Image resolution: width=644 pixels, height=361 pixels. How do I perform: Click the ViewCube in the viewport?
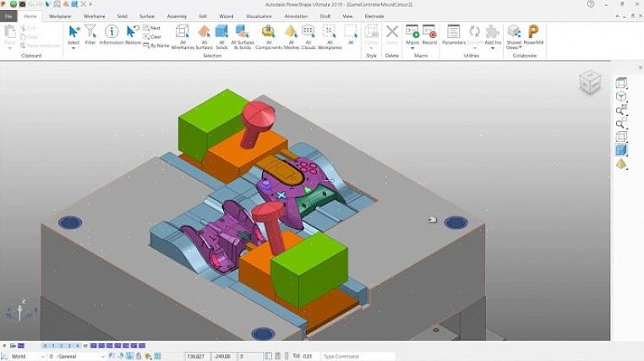coord(590,82)
